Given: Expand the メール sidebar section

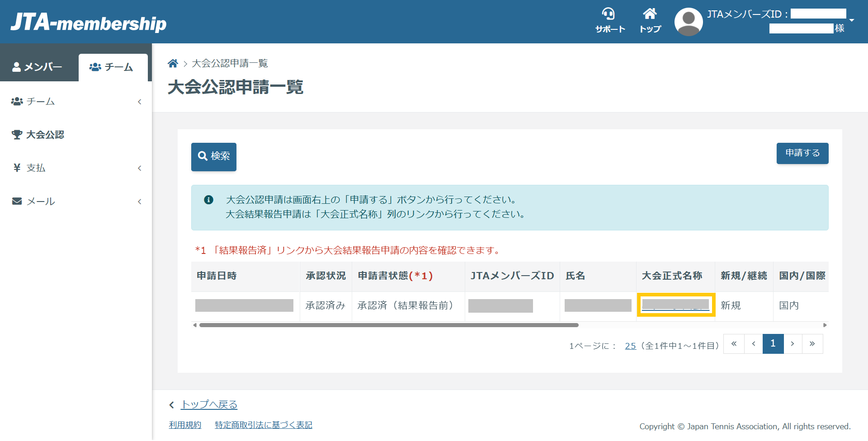Looking at the screenshot, I should tap(76, 202).
